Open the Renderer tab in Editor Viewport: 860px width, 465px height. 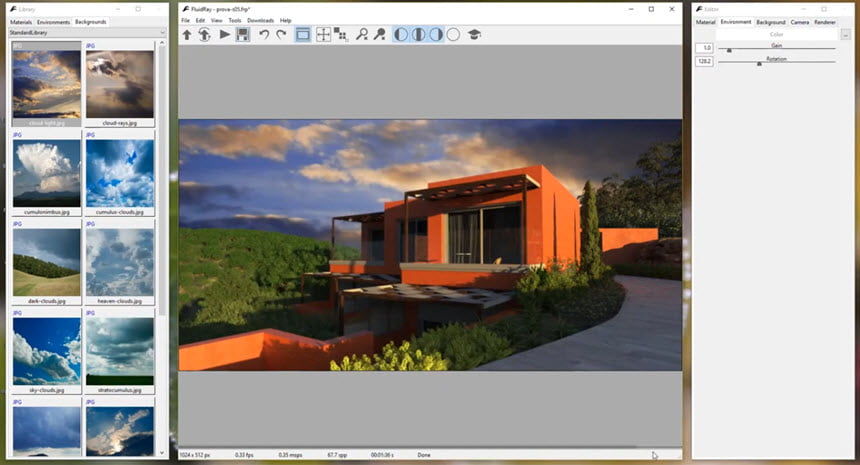point(824,22)
